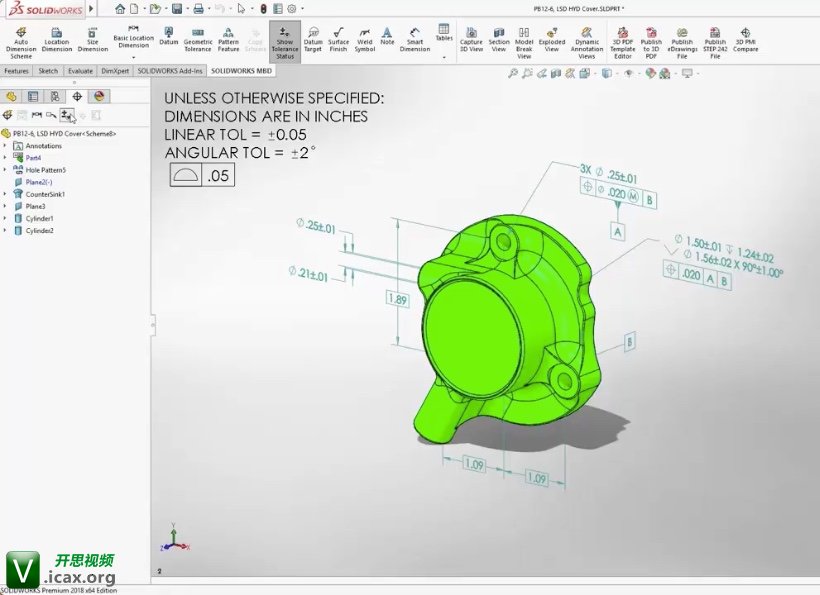
Task: Click the Datum Target tool
Action: 313,41
